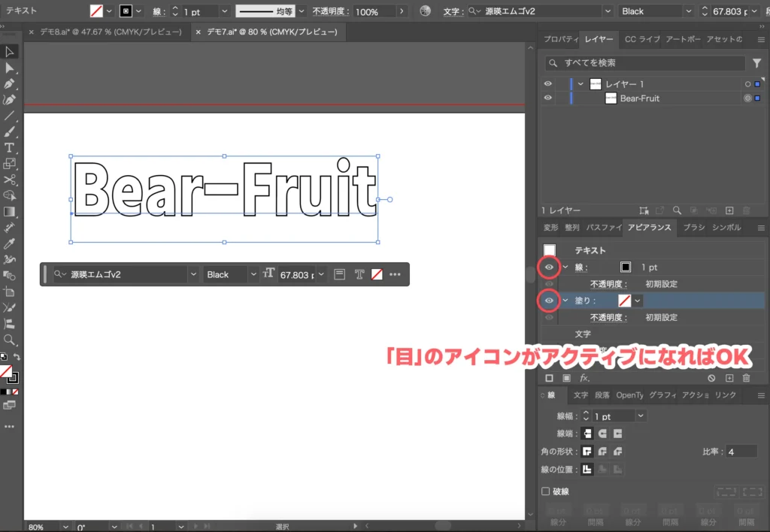
Task: Toggle visibility of the stroke attribute
Action: [x=549, y=268]
